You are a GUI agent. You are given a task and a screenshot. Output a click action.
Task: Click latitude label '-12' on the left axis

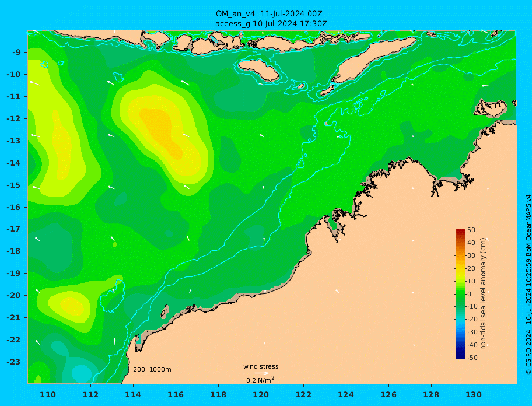click(14, 119)
